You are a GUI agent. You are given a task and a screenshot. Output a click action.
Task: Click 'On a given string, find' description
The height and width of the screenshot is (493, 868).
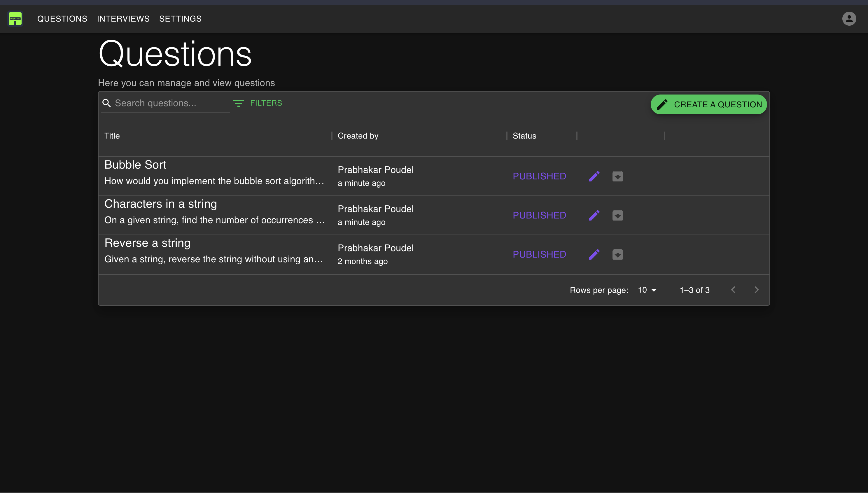coord(215,220)
